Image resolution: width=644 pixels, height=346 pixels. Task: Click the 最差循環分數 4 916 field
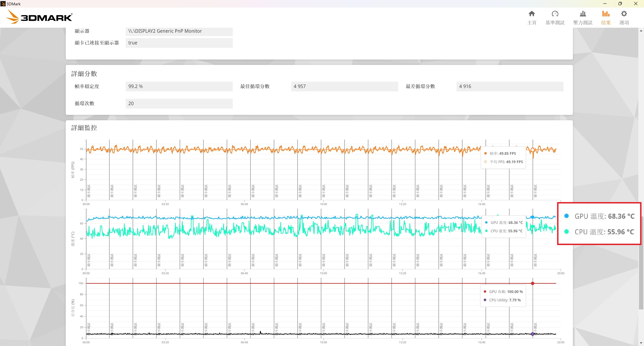tap(510, 87)
